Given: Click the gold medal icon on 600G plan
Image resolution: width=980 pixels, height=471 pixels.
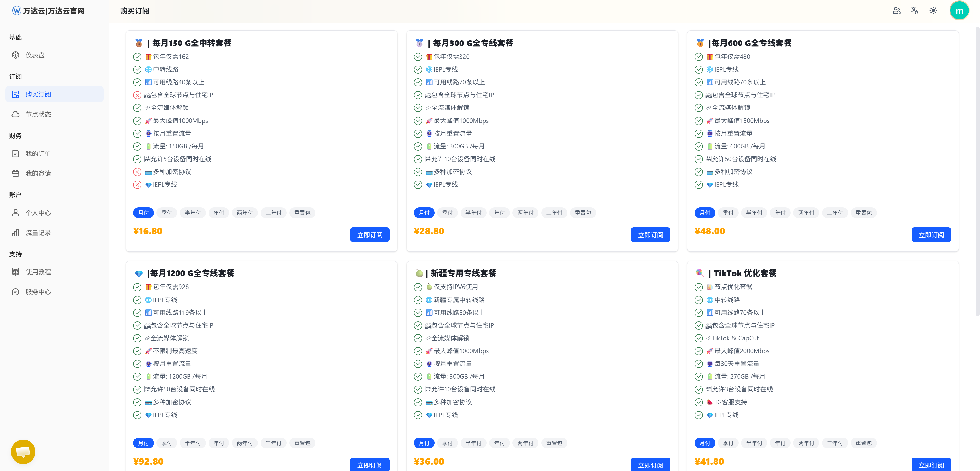Looking at the screenshot, I should point(700,43).
